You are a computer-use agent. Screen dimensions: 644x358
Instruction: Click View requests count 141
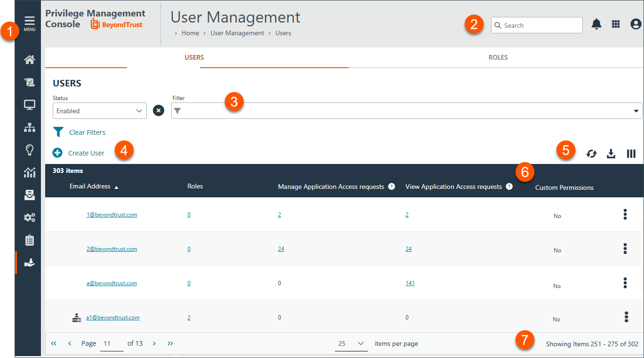pyautogui.click(x=410, y=283)
